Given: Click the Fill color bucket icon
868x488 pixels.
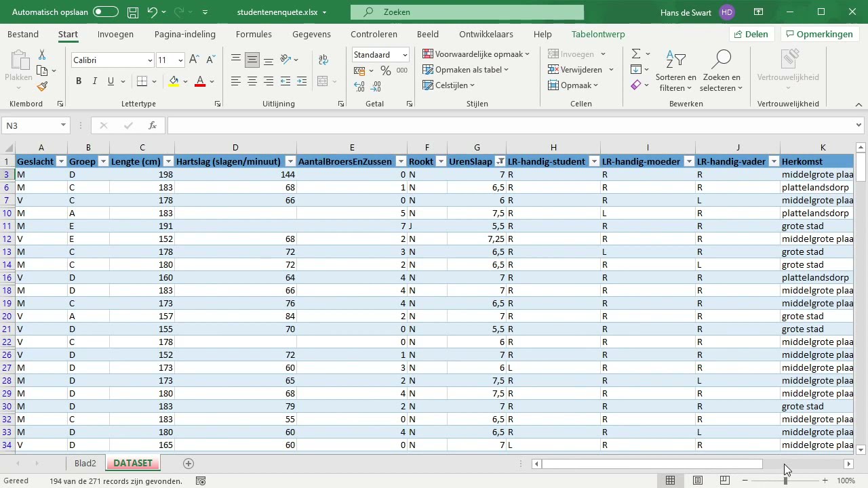Looking at the screenshot, I should tap(174, 81).
